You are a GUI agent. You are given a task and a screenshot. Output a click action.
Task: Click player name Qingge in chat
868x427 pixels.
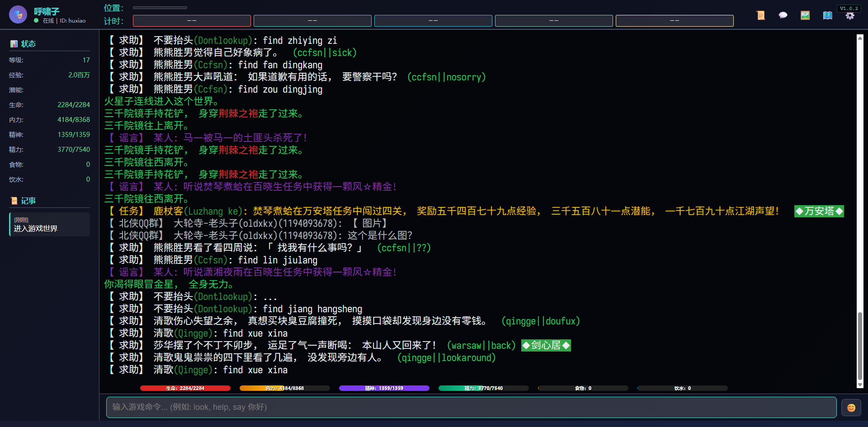pos(193,333)
